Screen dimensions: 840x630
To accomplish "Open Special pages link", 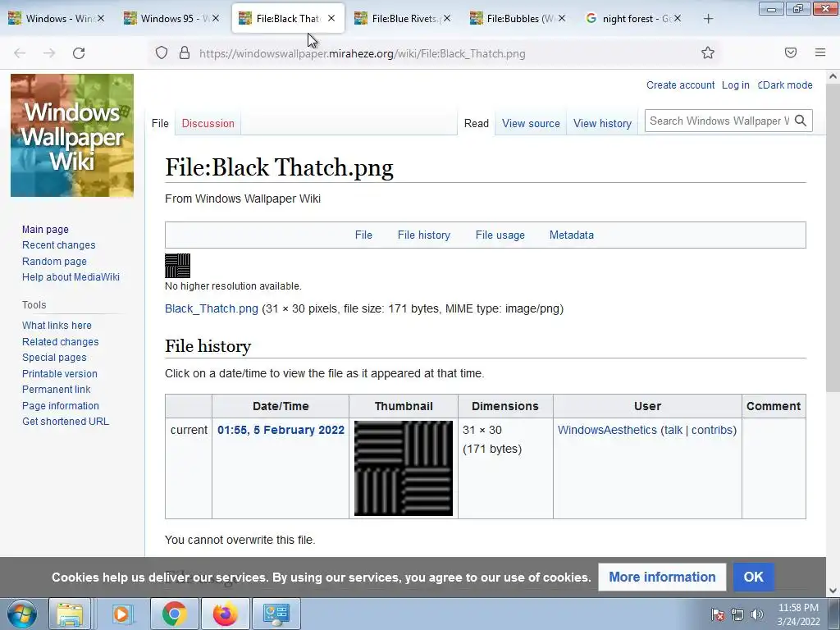I will click(54, 358).
